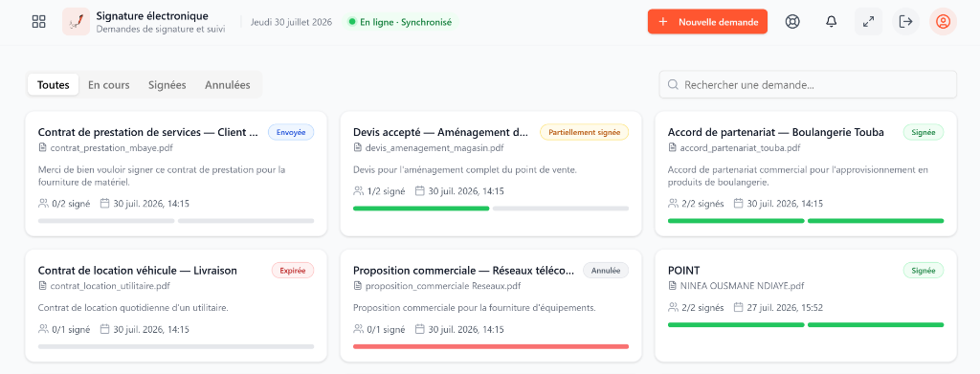Screen dimensions: 980x374
Task: Click the date Jeudi 30 juillet 2026
Action: (x=291, y=22)
